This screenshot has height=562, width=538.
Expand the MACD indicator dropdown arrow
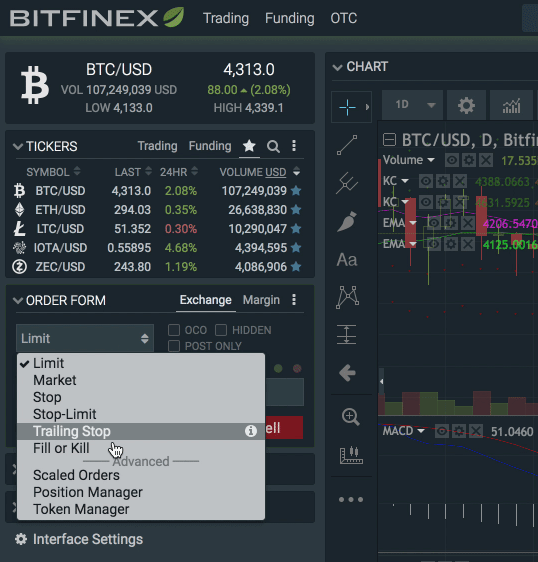pos(421,431)
